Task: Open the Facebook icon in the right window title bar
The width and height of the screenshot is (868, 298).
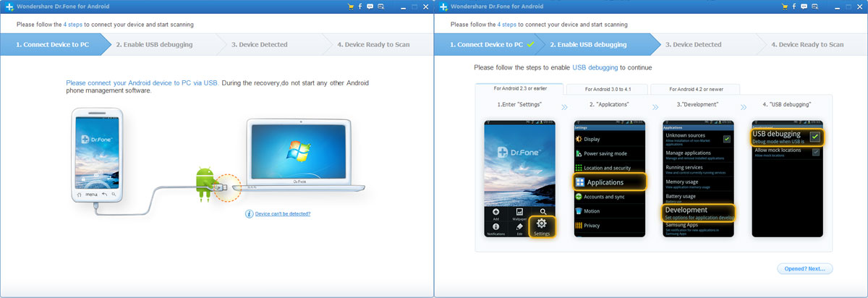Action: [x=794, y=7]
